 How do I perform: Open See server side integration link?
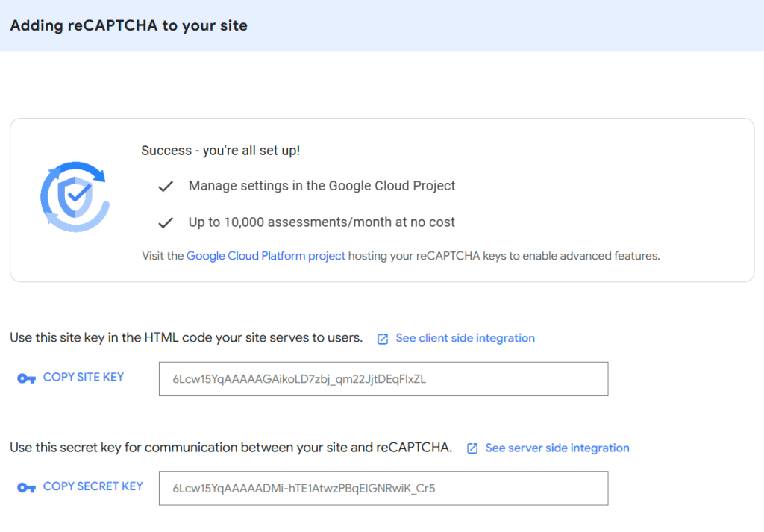pos(557,448)
